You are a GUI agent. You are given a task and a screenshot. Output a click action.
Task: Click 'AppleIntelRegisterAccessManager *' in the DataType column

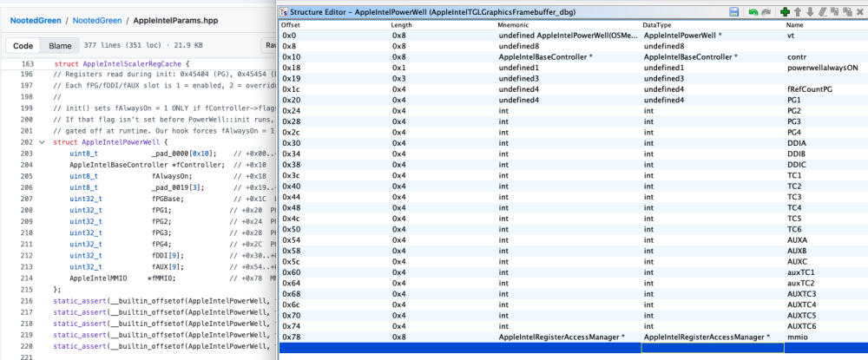(x=707, y=337)
